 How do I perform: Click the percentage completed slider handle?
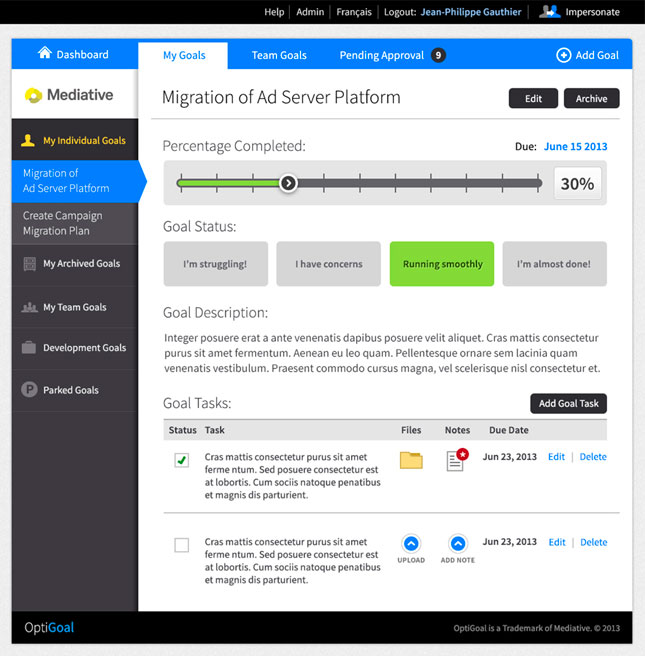[288, 183]
